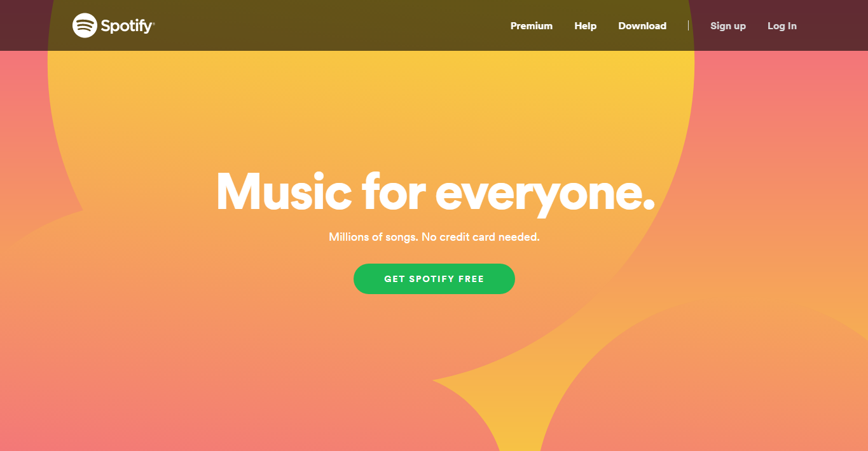The width and height of the screenshot is (868, 451).
Task: Click the word "everyone." in the headline
Action: [x=546, y=194]
